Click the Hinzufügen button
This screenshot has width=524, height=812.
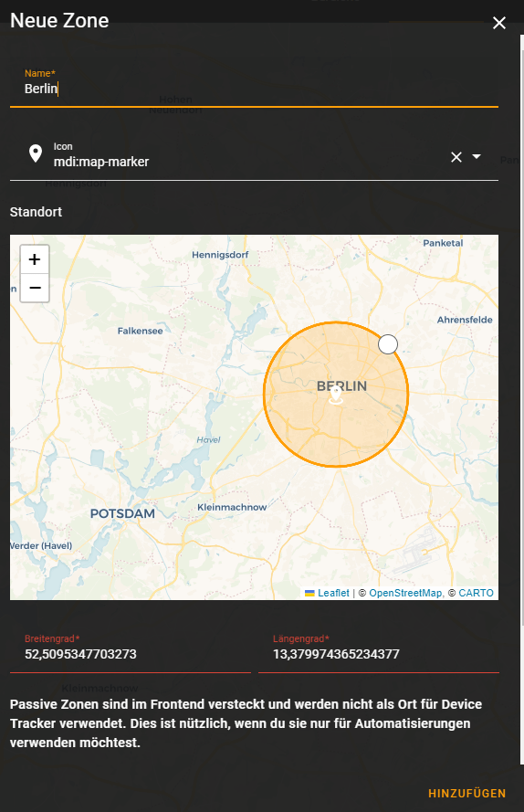(x=467, y=794)
